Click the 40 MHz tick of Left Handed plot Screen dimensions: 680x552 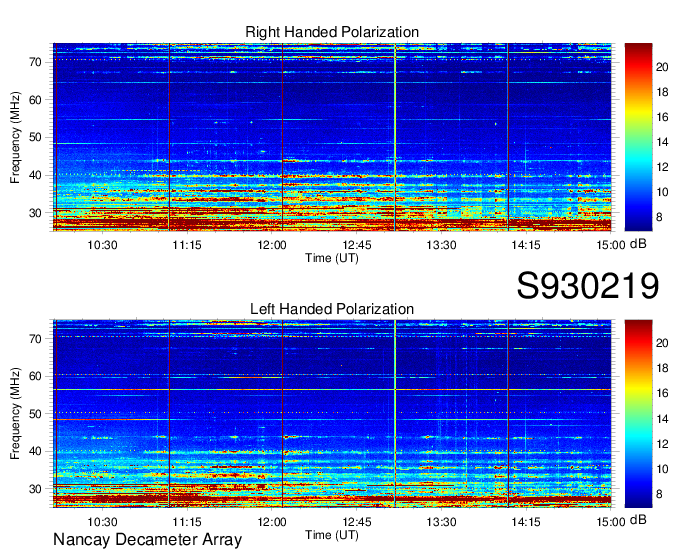click(35, 451)
